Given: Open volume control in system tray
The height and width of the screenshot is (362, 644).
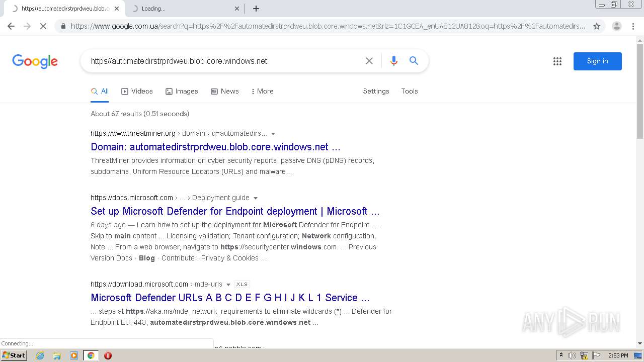Looking at the screenshot, I should click(x=572, y=355).
